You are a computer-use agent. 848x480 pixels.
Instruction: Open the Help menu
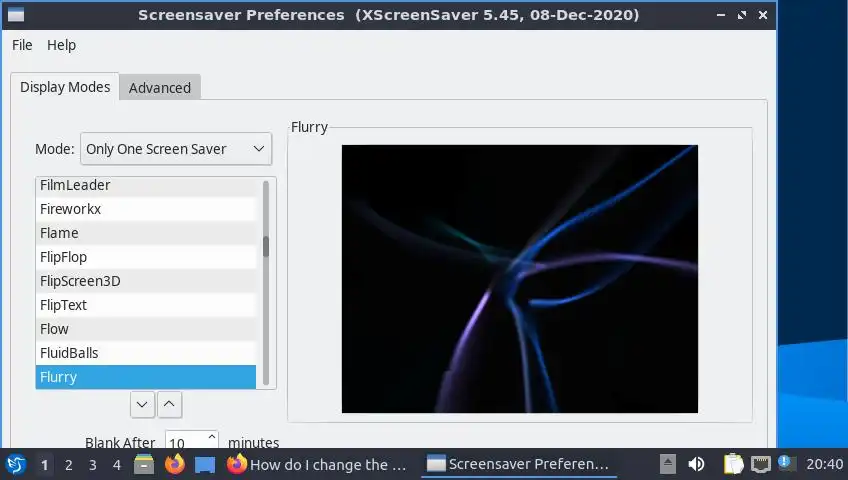[61, 45]
